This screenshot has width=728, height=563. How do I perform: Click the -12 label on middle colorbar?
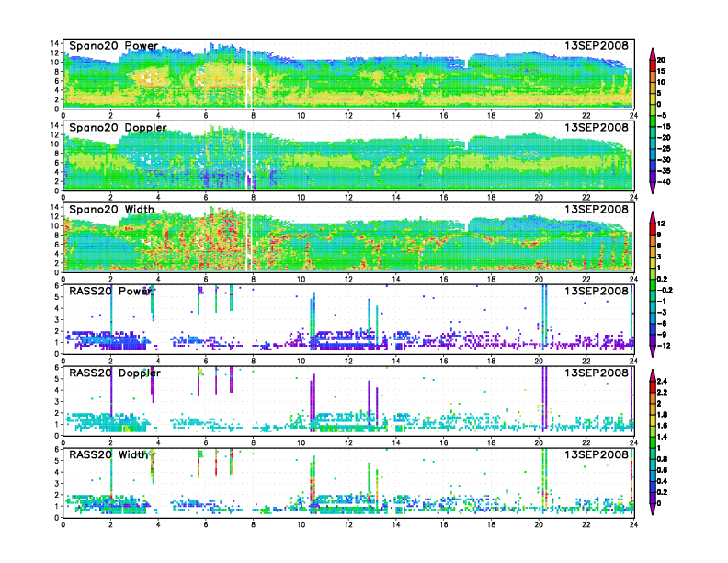[x=664, y=346]
